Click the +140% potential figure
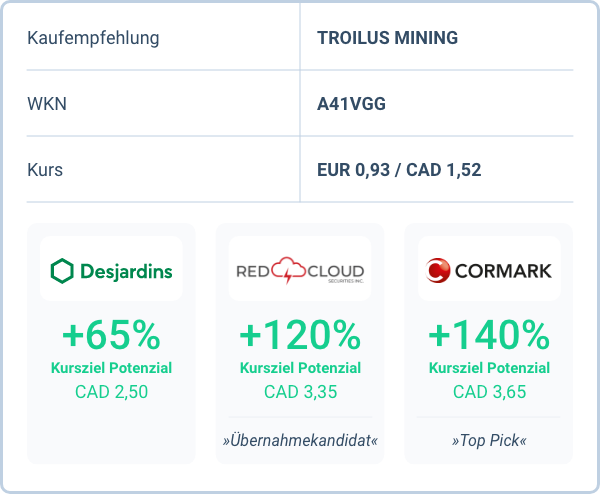 489,333
